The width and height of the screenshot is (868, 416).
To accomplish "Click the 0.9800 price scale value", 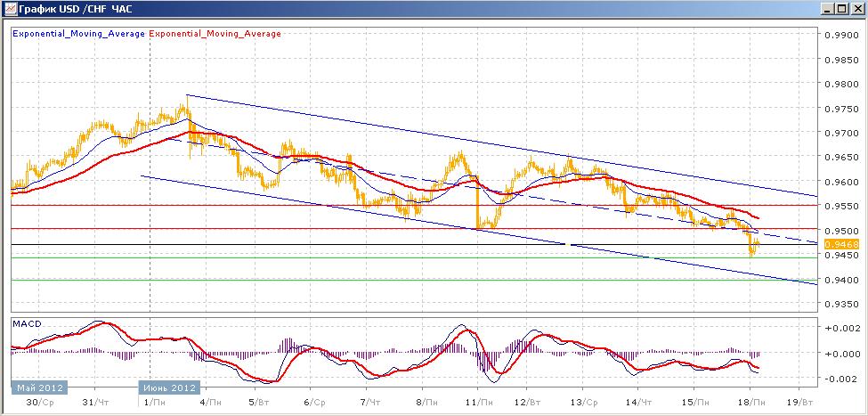I will [x=842, y=84].
